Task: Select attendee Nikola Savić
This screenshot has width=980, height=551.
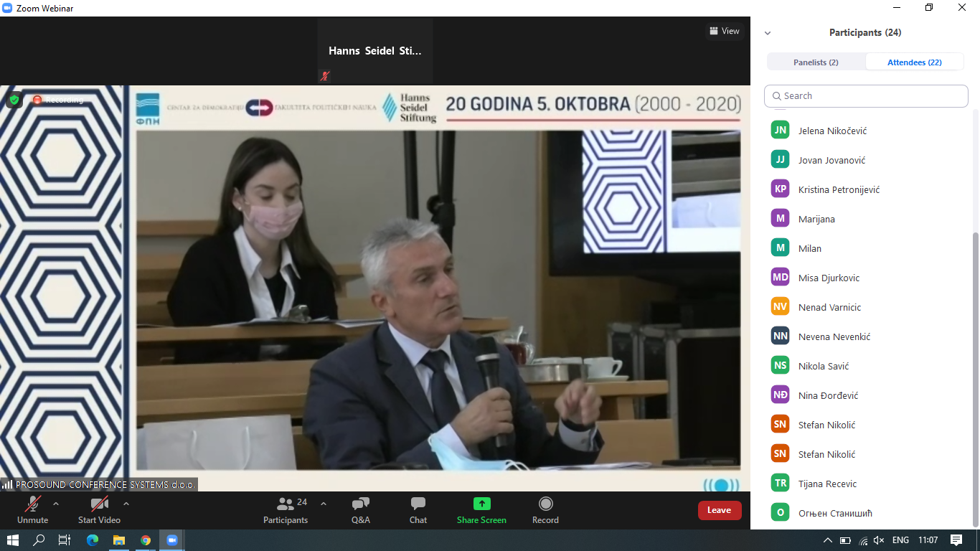Action: 866,365
